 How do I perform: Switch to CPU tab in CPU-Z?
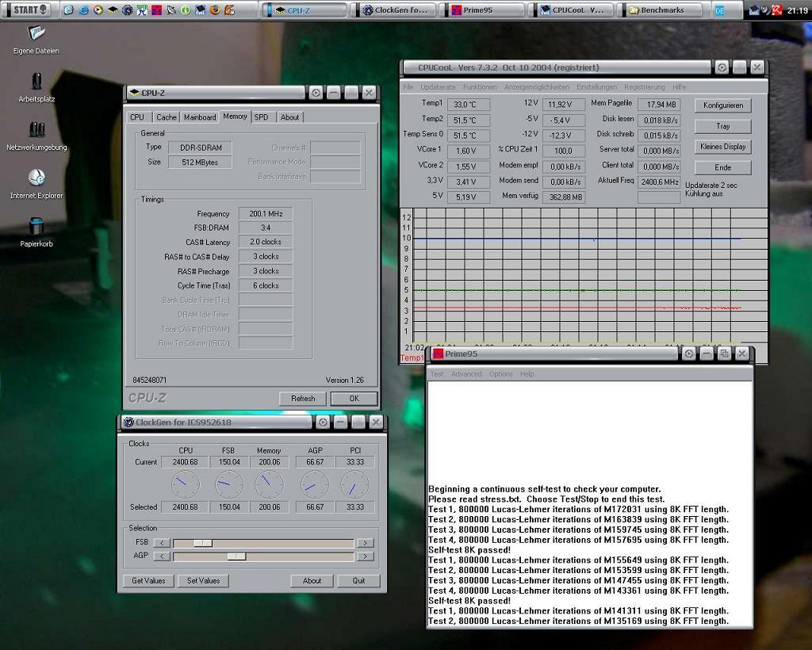(x=138, y=117)
